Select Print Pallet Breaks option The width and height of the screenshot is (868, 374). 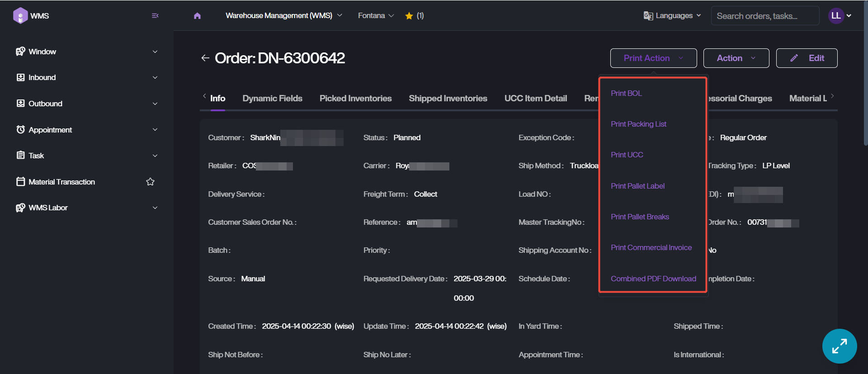pos(640,217)
